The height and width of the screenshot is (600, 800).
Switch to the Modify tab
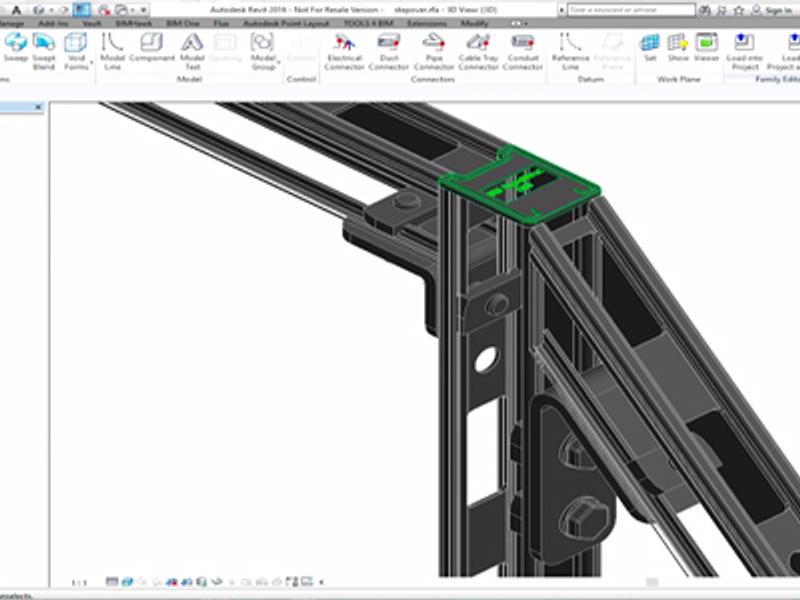coord(475,22)
